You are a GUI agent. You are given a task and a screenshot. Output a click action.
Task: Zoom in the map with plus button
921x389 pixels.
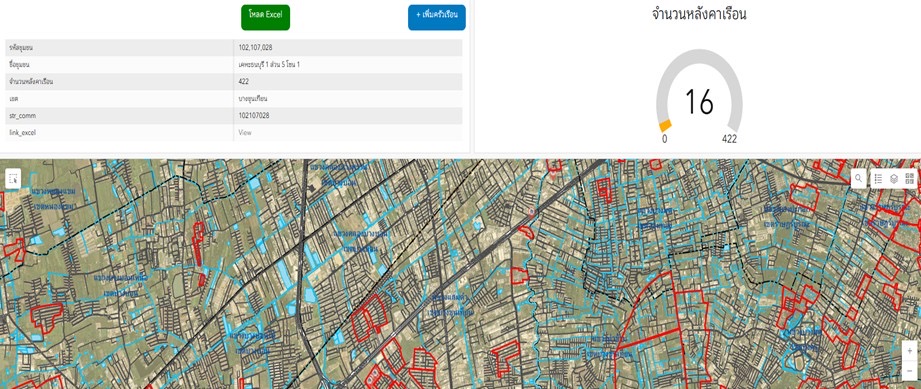click(909, 350)
